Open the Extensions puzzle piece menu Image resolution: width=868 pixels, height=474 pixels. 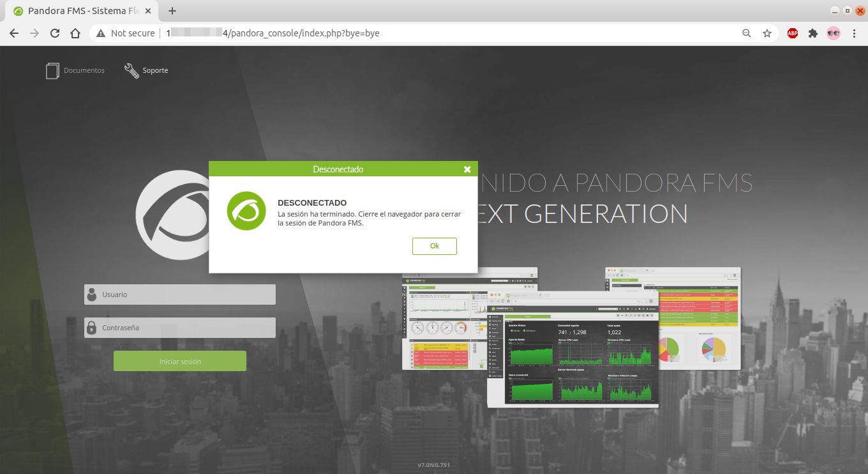point(812,33)
